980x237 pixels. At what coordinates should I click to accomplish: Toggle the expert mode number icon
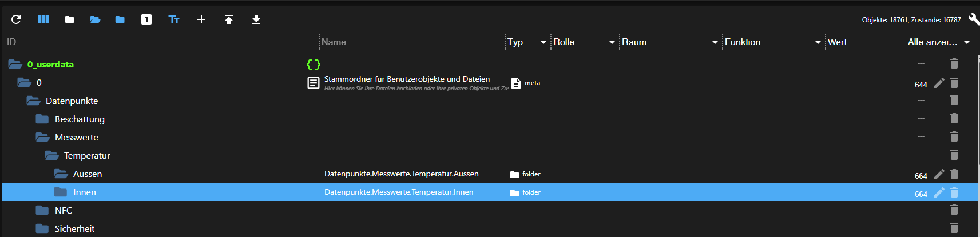[x=146, y=19]
